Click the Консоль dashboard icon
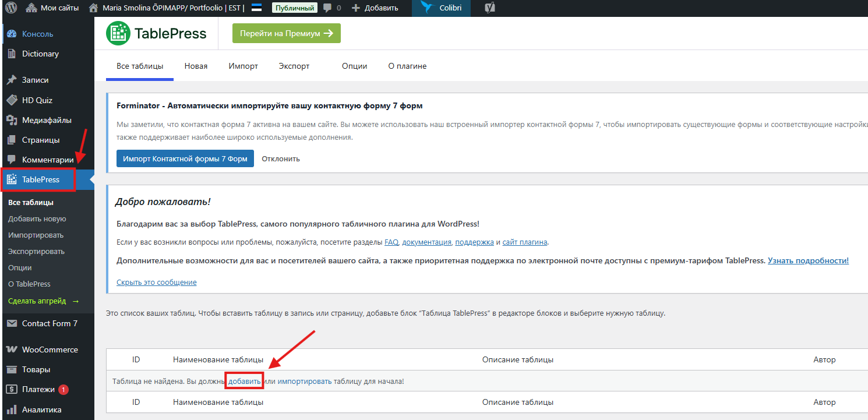Viewport: 868px width, 420px height. click(12, 34)
